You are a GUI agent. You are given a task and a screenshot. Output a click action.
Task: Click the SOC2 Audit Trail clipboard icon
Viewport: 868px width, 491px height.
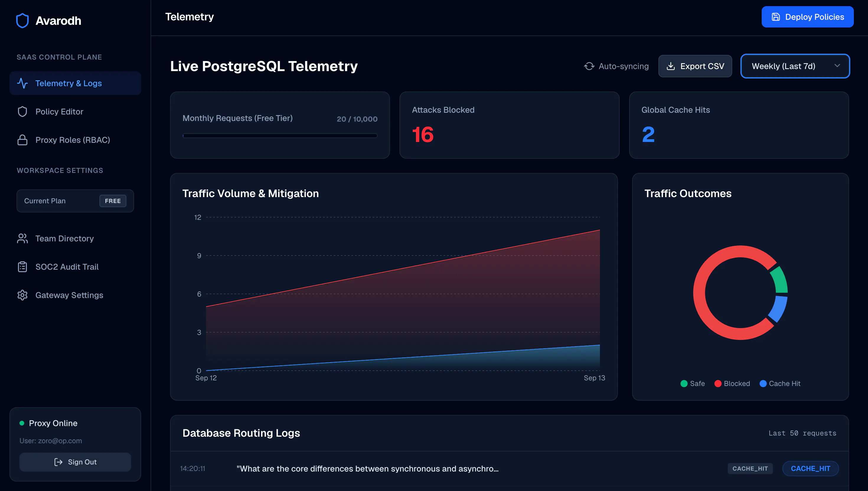[x=22, y=267]
